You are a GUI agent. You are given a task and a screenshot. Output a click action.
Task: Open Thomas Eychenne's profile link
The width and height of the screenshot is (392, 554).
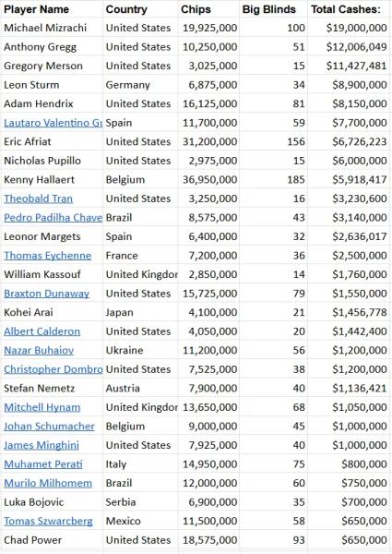coord(48,256)
